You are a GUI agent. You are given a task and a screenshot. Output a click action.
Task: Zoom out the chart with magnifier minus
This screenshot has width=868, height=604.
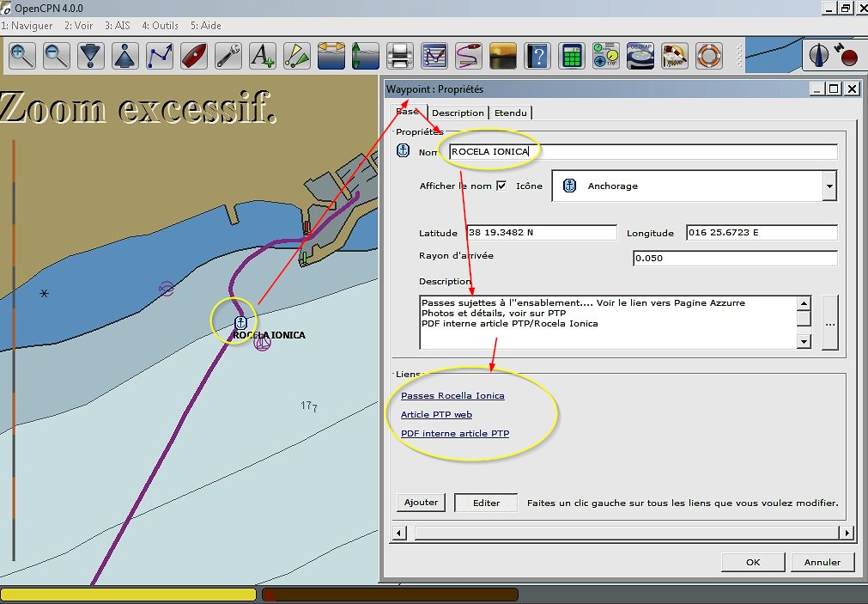tap(56, 56)
